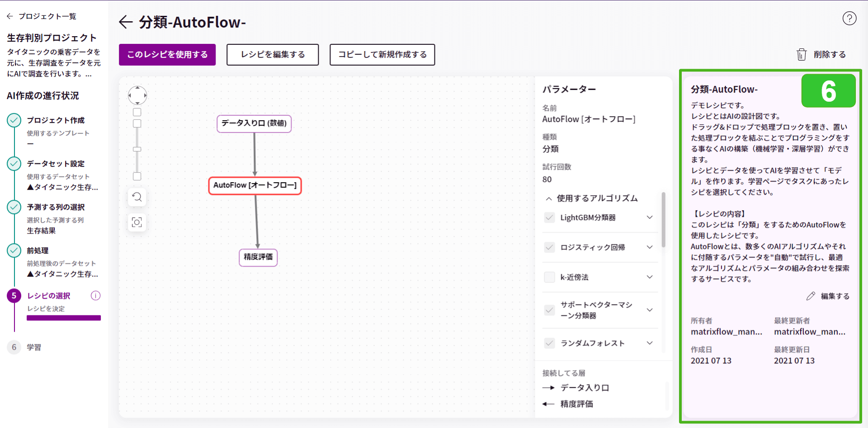Click the zoom-out square below the zoom slider
The height and width of the screenshot is (428, 868).
click(x=137, y=176)
